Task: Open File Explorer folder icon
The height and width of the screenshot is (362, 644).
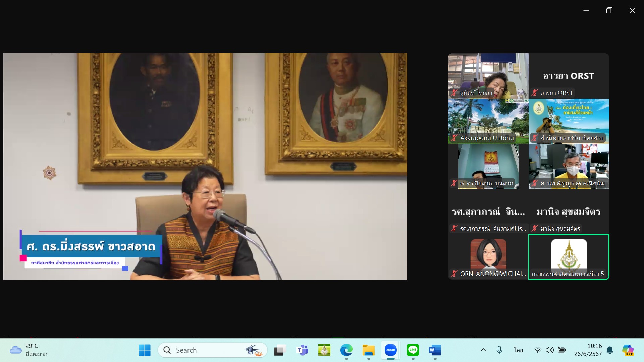Action: 368,350
